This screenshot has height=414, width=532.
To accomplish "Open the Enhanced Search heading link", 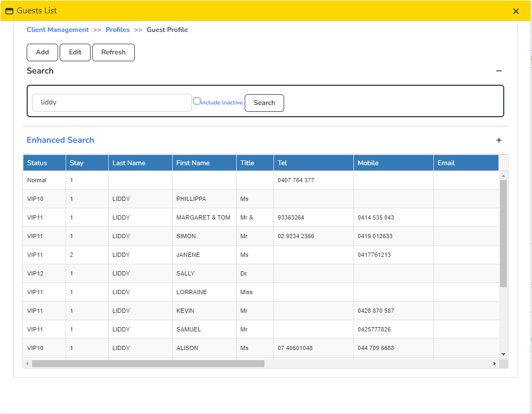I will tap(60, 140).
